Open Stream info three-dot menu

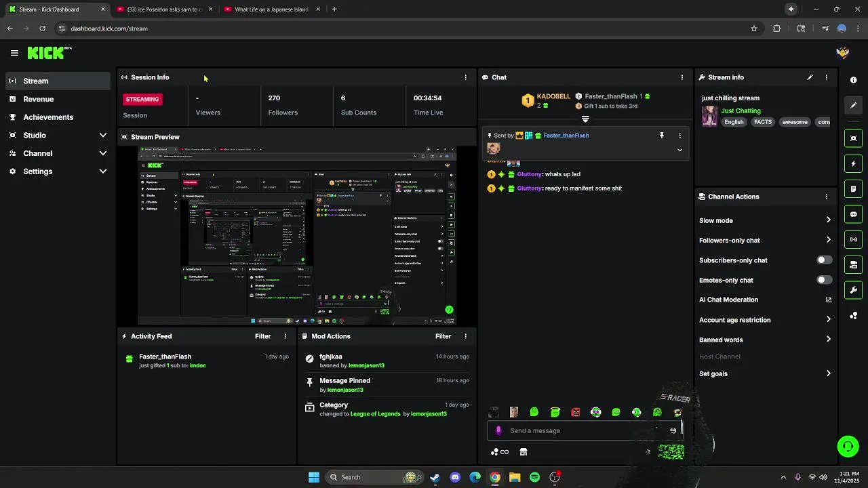tap(826, 77)
